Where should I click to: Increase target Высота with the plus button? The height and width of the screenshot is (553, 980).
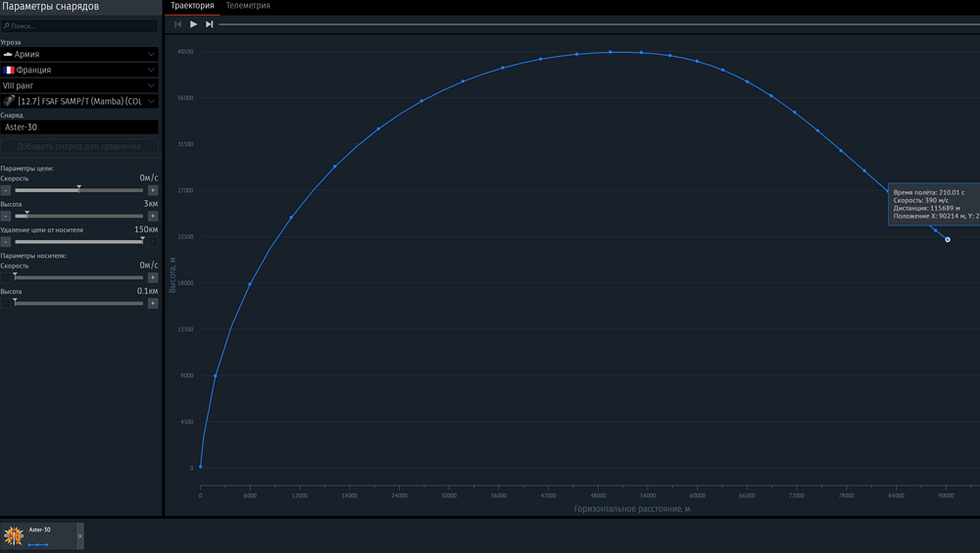pos(153,216)
